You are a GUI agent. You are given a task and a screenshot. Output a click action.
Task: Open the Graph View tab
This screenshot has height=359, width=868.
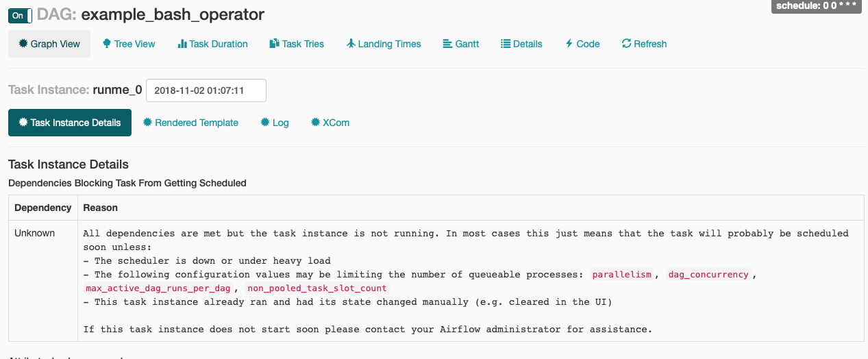coord(49,44)
